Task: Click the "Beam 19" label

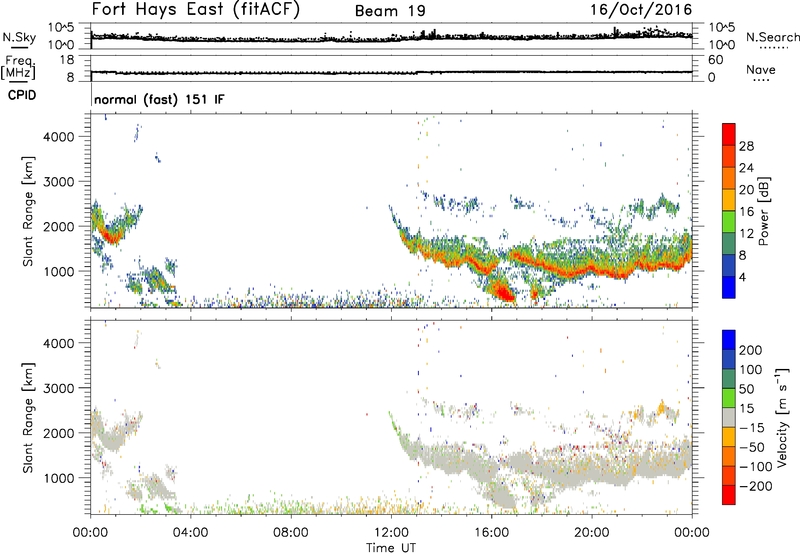Action: tap(390, 11)
